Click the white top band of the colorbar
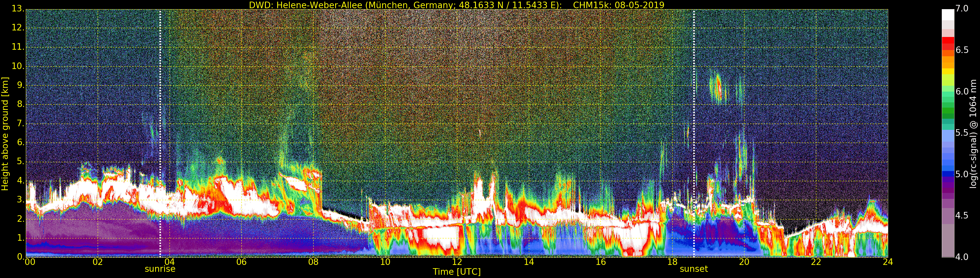The image size is (980, 278). pos(948,14)
